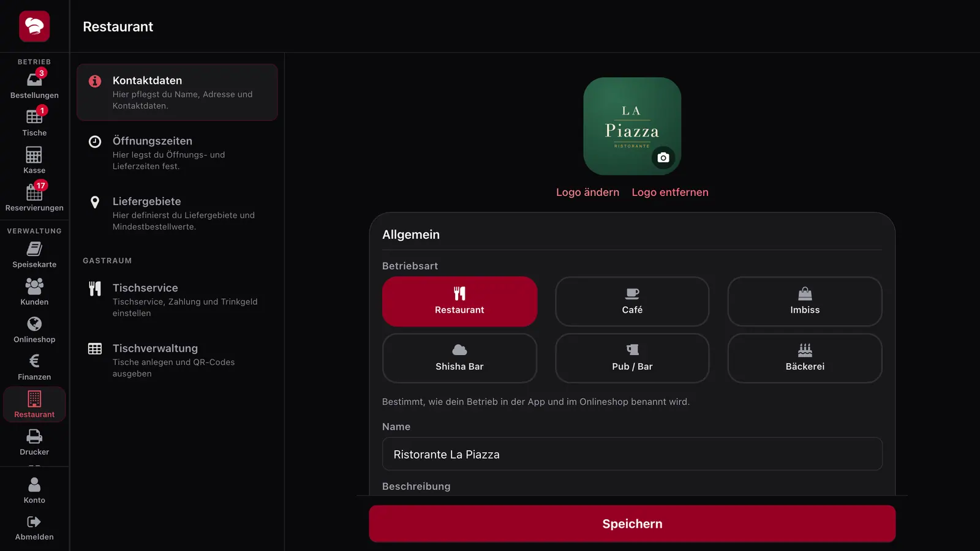This screenshot has height=551, width=980.
Task: Open Tischverwaltung settings section
Action: [177, 361]
